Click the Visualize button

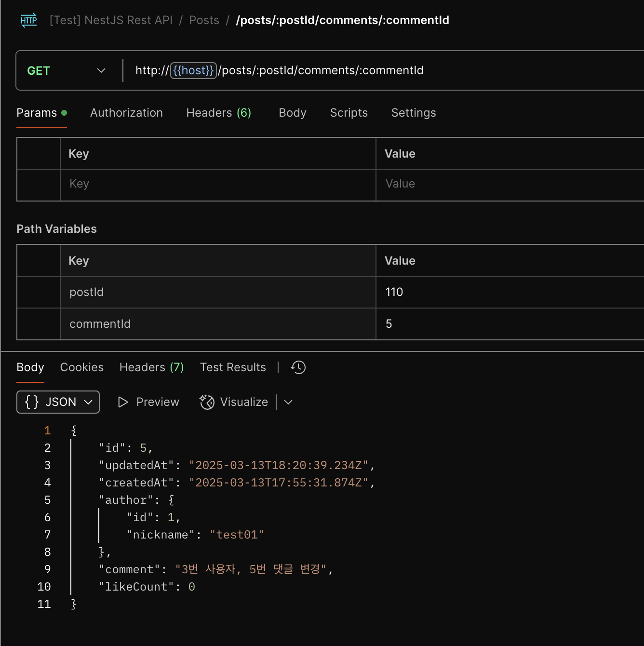[x=234, y=402]
